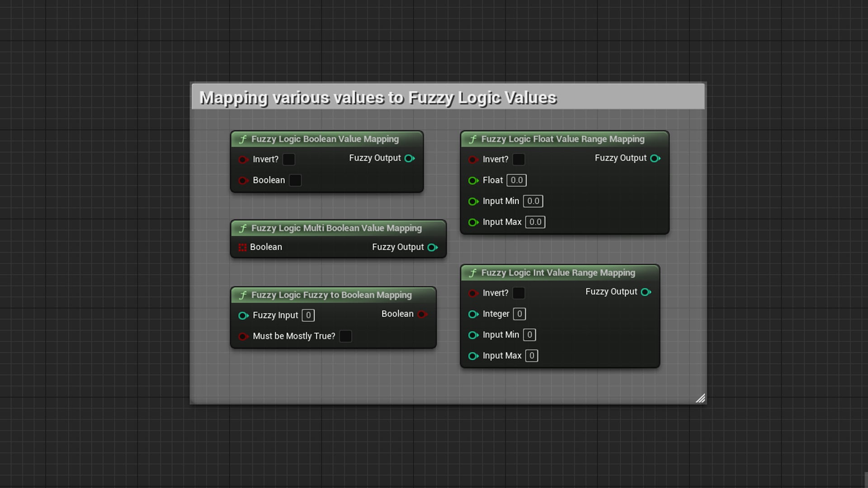Edit Input Min value on Float Range Mapping
The height and width of the screenshot is (488, 868).
tap(533, 201)
